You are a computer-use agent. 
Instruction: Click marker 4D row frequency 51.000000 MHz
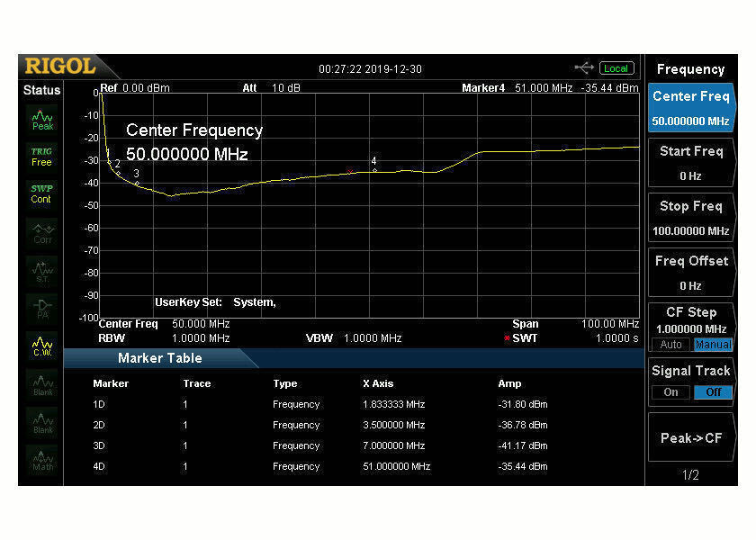pos(396,466)
